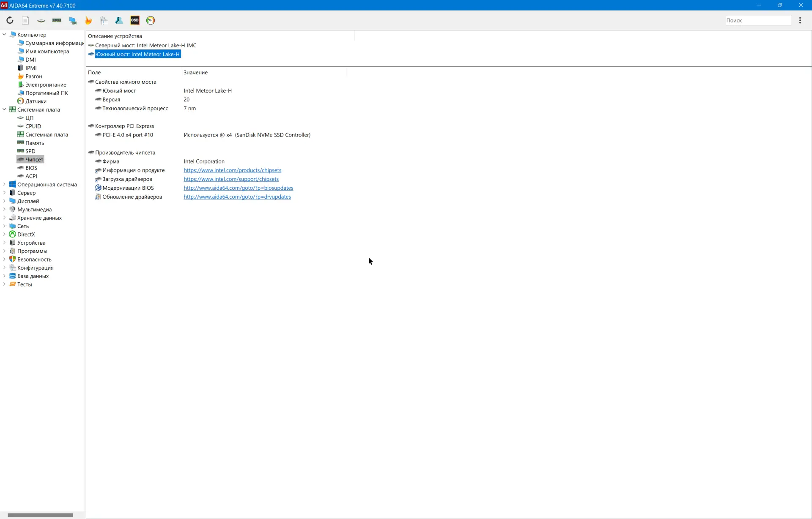The height and width of the screenshot is (519, 812).
Task: Collapse the Компьютер tree node
Action: click(4, 35)
